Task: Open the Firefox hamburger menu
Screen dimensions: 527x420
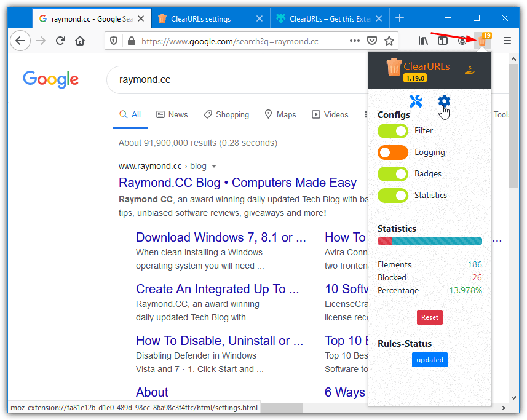Action: pos(507,41)
